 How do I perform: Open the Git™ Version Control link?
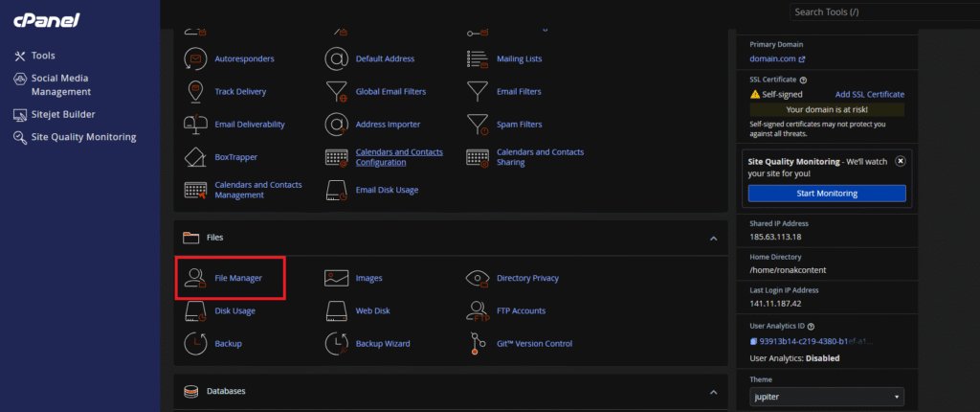click(x=534, y=344)
